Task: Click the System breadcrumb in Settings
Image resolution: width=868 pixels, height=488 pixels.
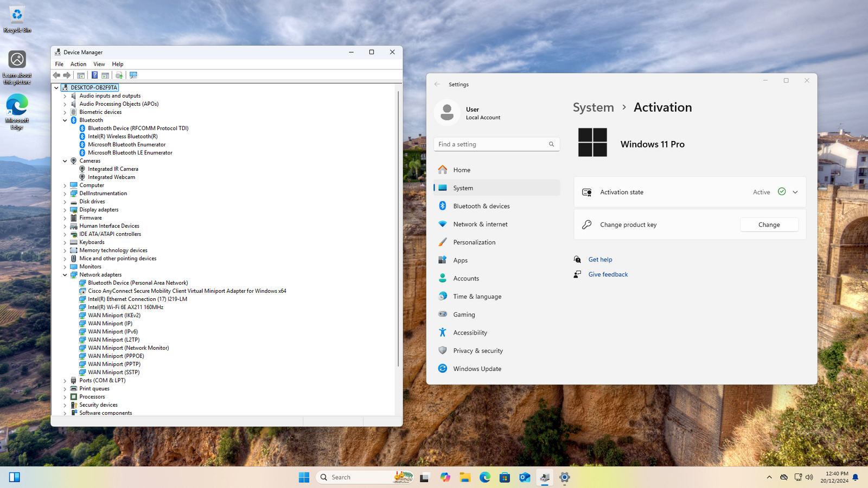Action: [593, 107]
